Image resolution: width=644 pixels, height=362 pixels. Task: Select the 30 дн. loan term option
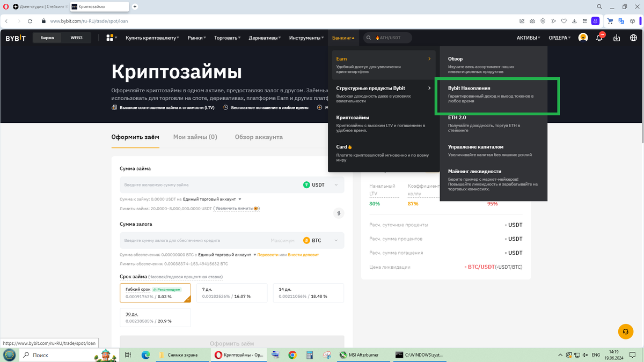155,317
